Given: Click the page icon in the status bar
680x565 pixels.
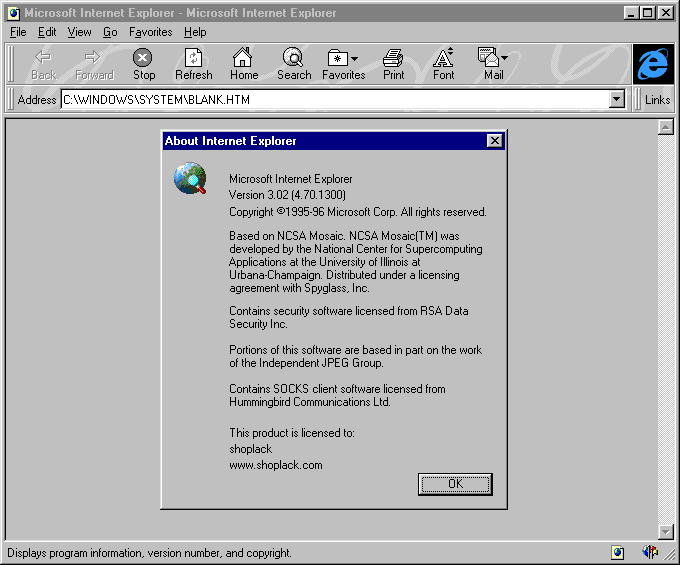Looking at the screenshot, I should [618, 552].
